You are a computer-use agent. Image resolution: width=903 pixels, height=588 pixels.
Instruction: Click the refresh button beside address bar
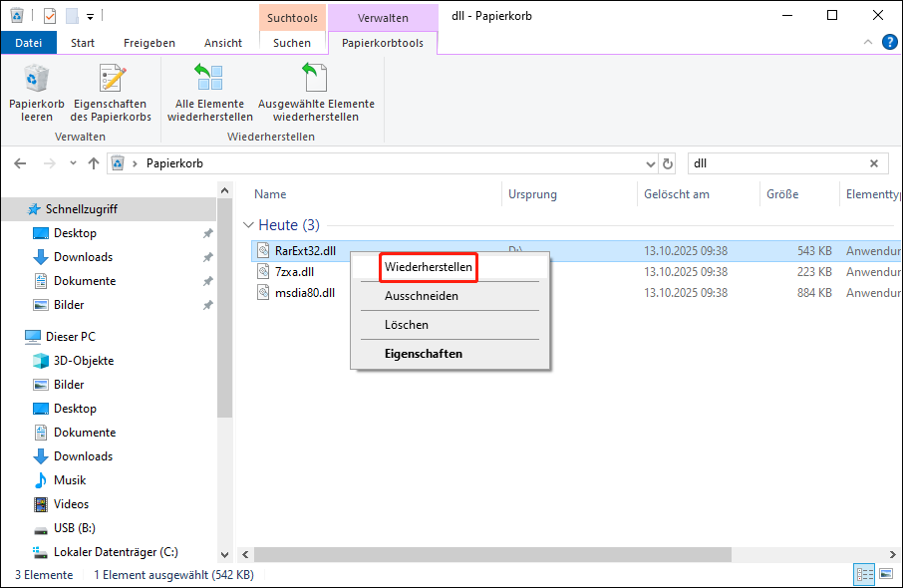pyautogui.click(x=669, y=163)
